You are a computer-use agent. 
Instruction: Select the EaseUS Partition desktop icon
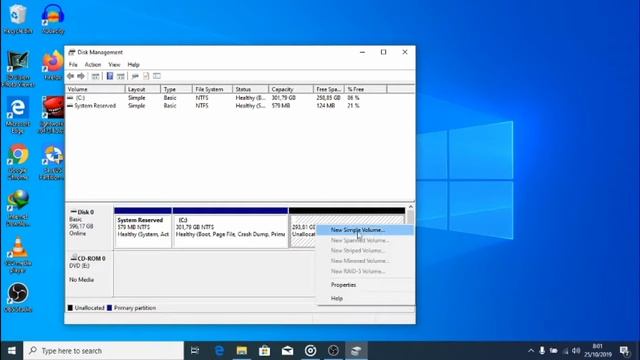coord(52,162)
